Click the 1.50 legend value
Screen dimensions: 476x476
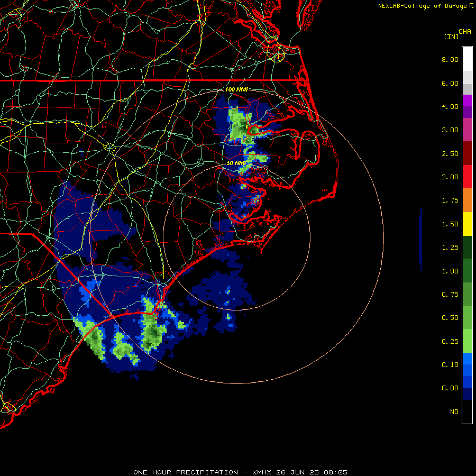(450, 224)
